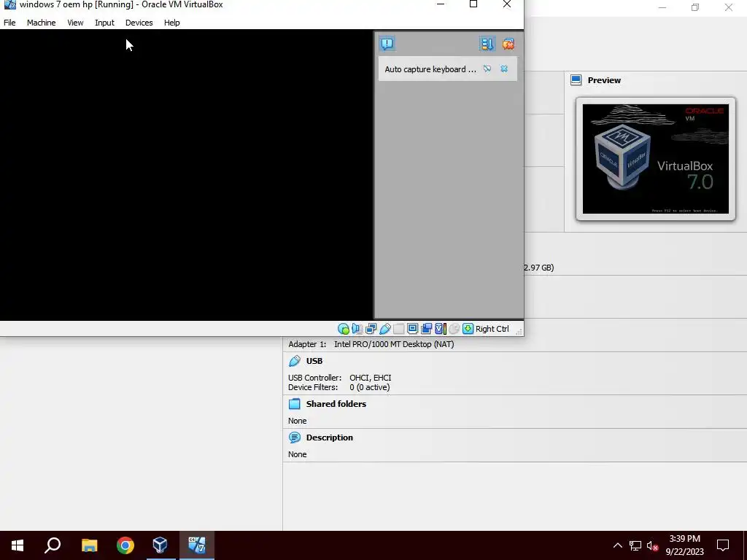Open the File menu in VM window
The height and width of the screenshot is (560, 747).
point(9,23)
